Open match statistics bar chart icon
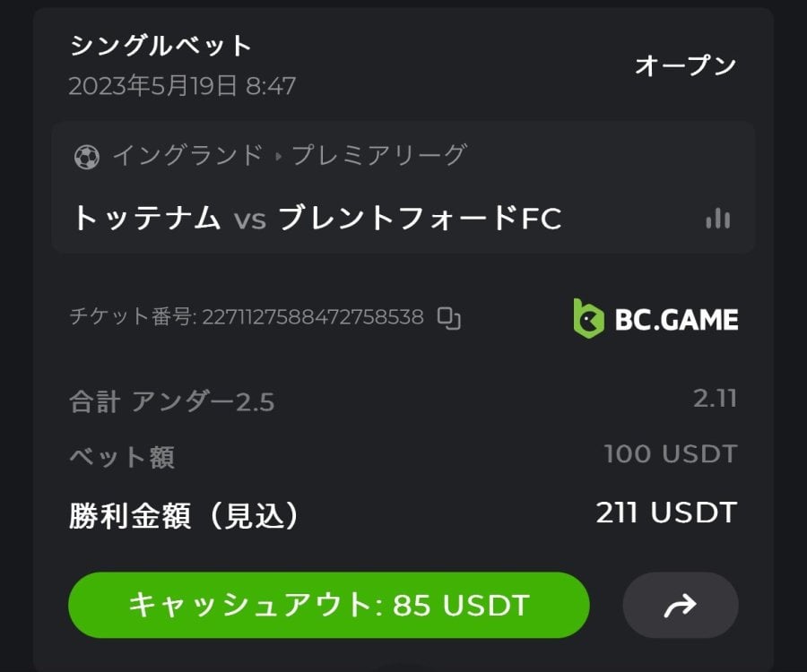Image resolution: width=807 pixels, height=672 pixels. [x=717, y=218]
